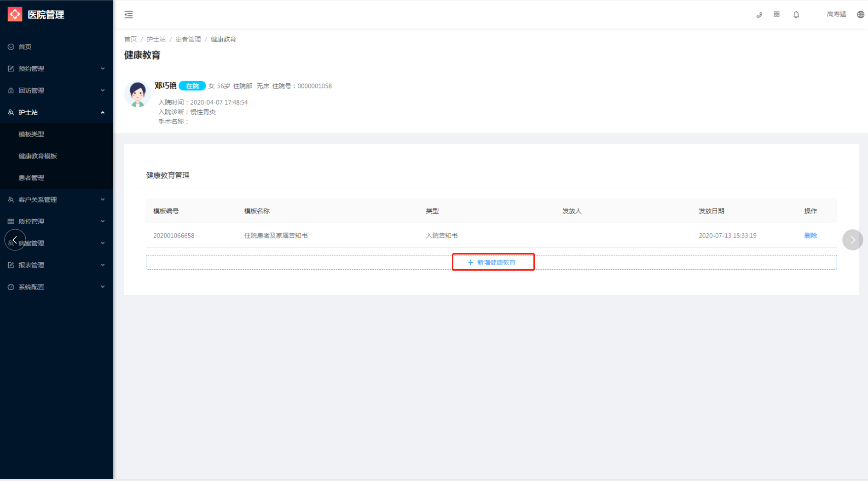Click 入院诊断：慢性胃炎 text
Screen dimensions: 868x481
point(187,112)
